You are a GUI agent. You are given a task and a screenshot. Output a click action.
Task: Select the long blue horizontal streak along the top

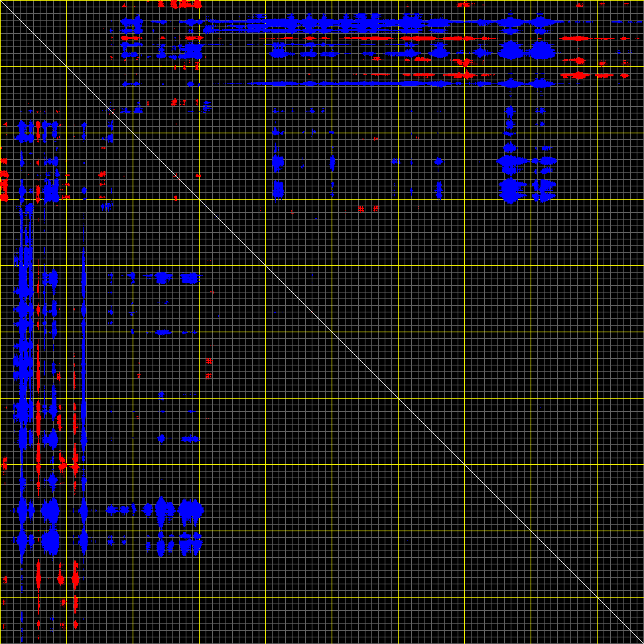coord(332,25)
